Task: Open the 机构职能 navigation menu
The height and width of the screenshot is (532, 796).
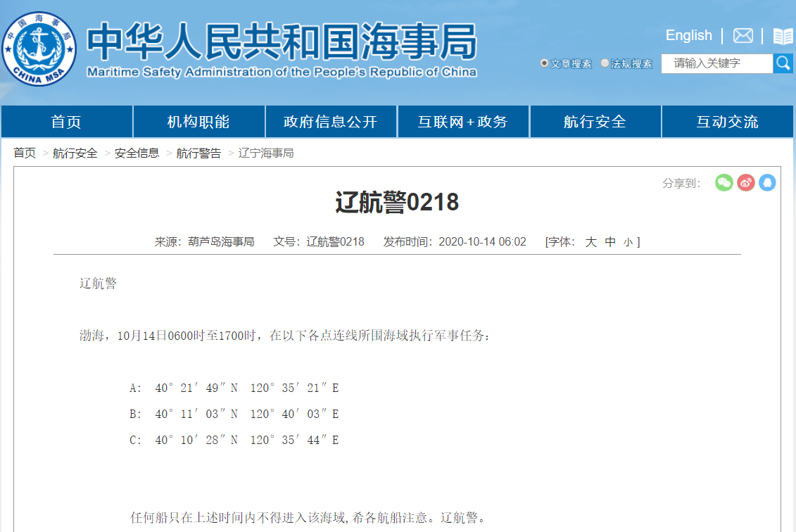Action: pos(198,122)
